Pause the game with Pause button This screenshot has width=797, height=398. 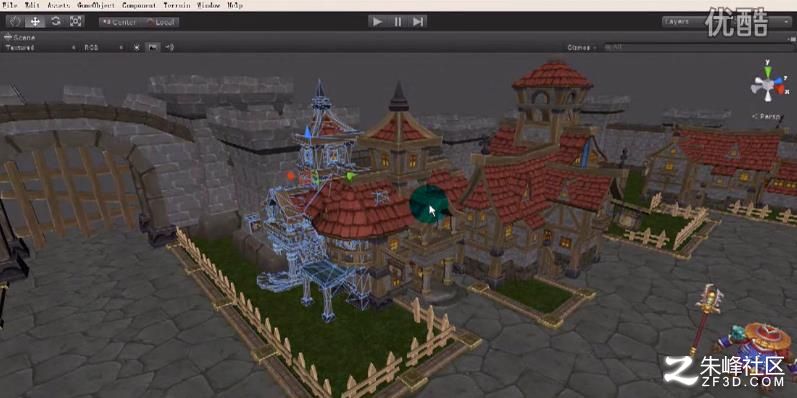397,21
